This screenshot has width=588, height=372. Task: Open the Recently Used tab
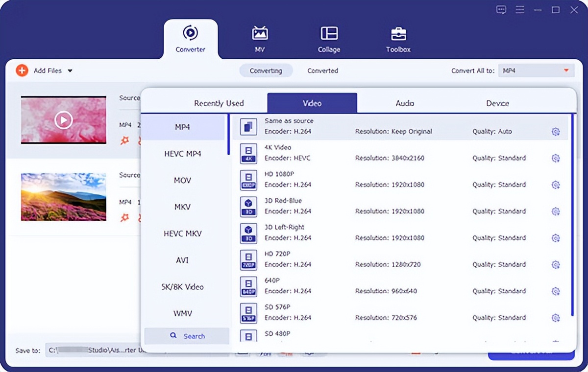(219, 103)
